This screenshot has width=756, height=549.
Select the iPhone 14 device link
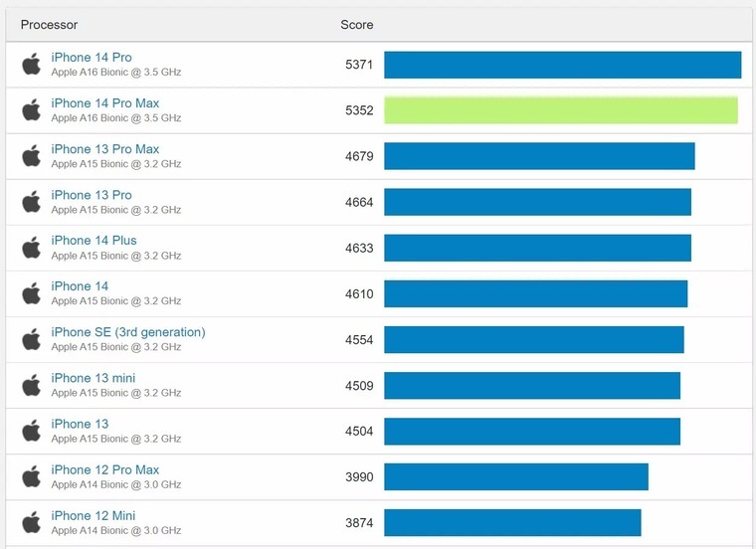(80, 286)
